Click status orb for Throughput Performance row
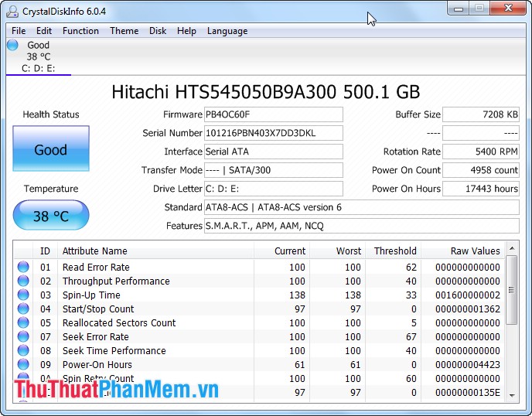The height and width of the screenshot is (416, 532). point(23,281)
